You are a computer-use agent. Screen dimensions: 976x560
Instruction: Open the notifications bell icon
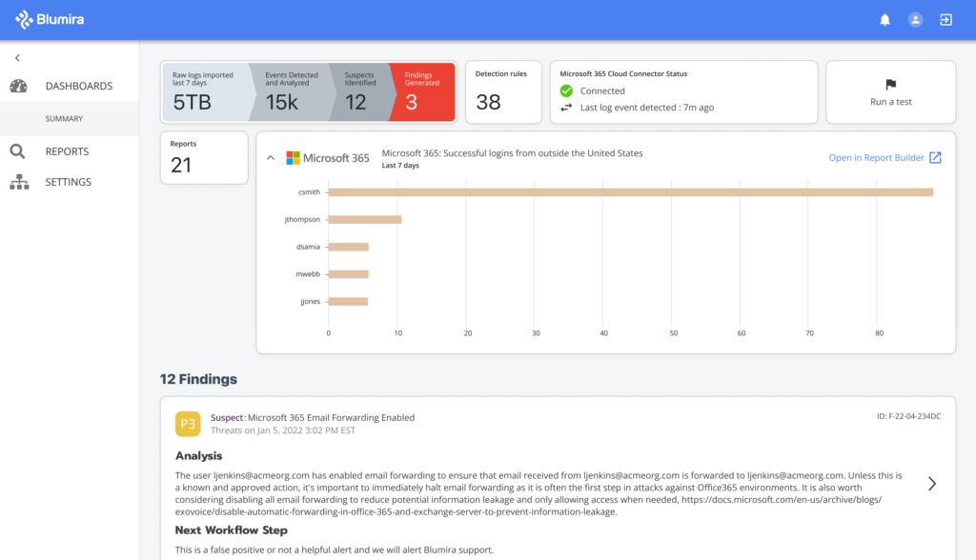point(885,19)
